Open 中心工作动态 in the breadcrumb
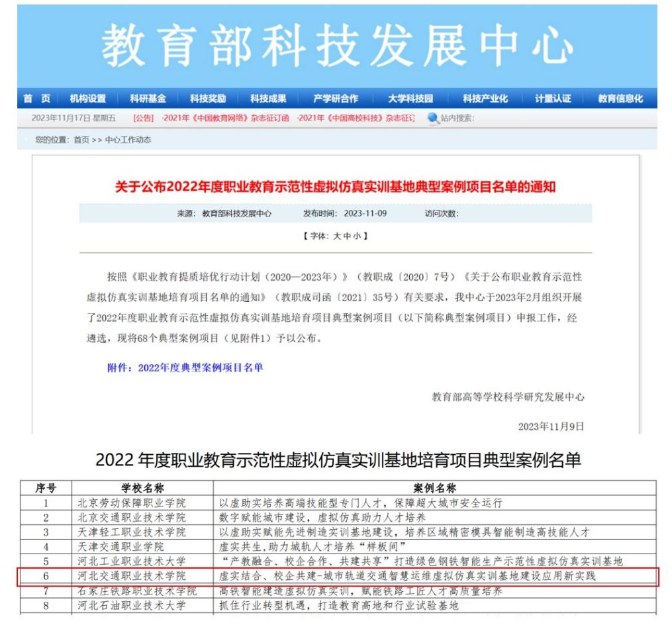The width and height of the screenshot is (672, 625). pos(128,140)
